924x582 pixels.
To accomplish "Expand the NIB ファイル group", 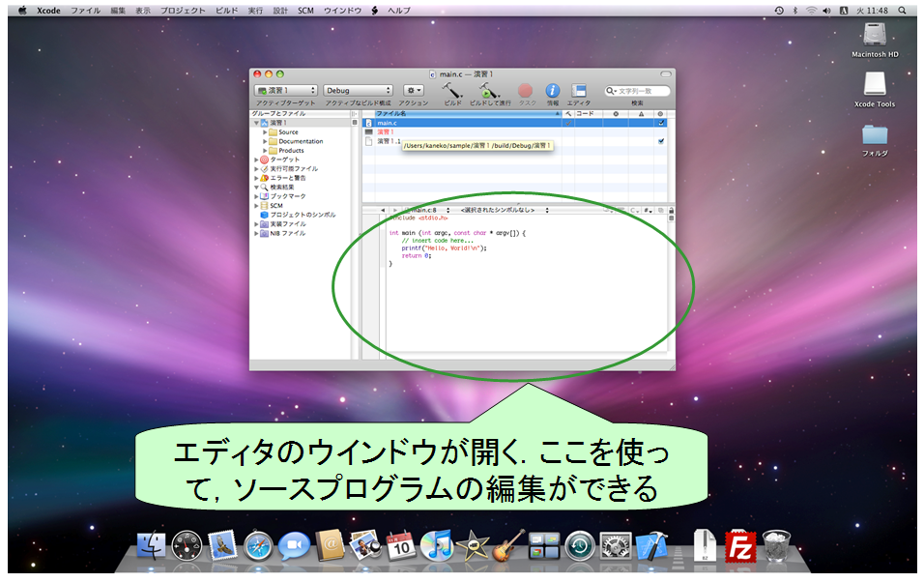I will 257,234.
